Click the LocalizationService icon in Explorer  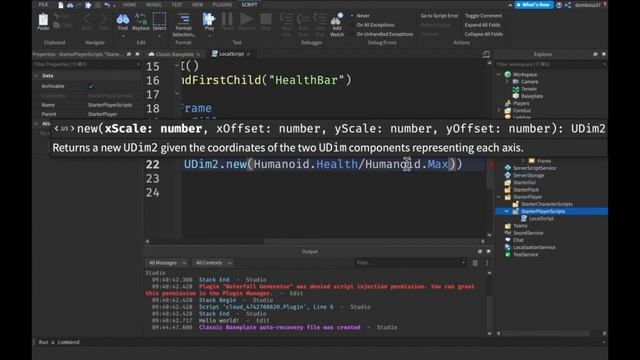(x=508, y=247)
